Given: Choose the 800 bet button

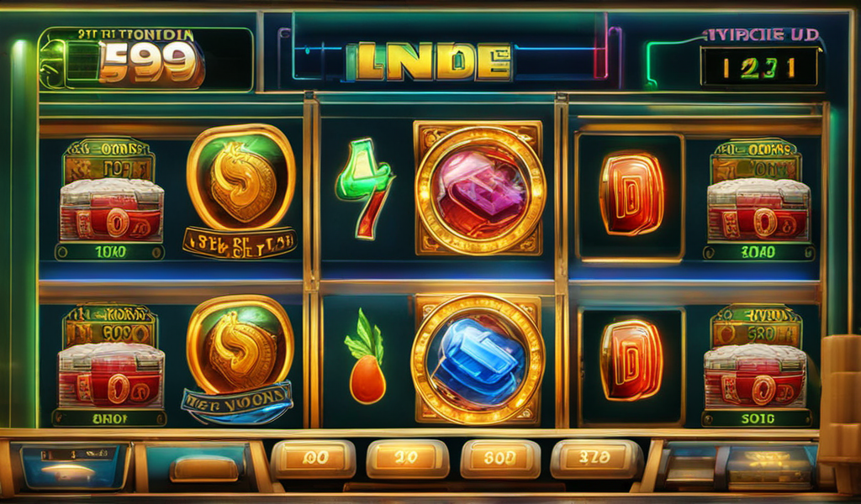Looking at the screenshot, I should (500, 459).
